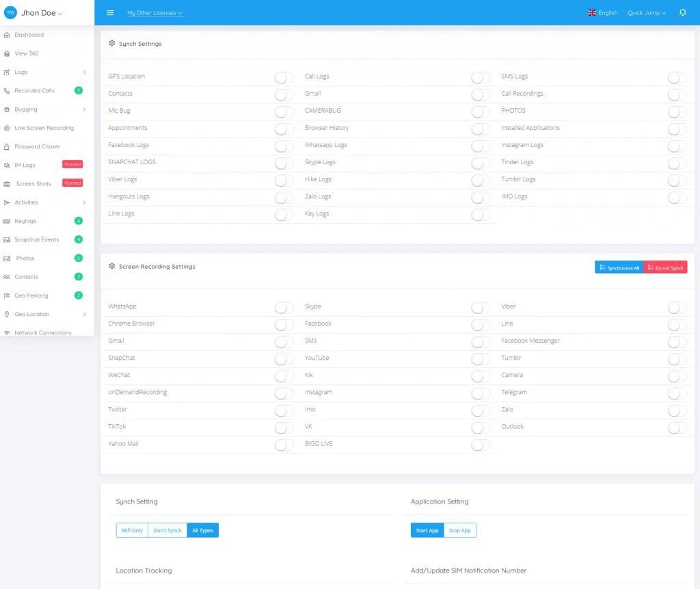Click the Stop App button
700x589 pixels.
pyautogui.click(x=459, y=530)
